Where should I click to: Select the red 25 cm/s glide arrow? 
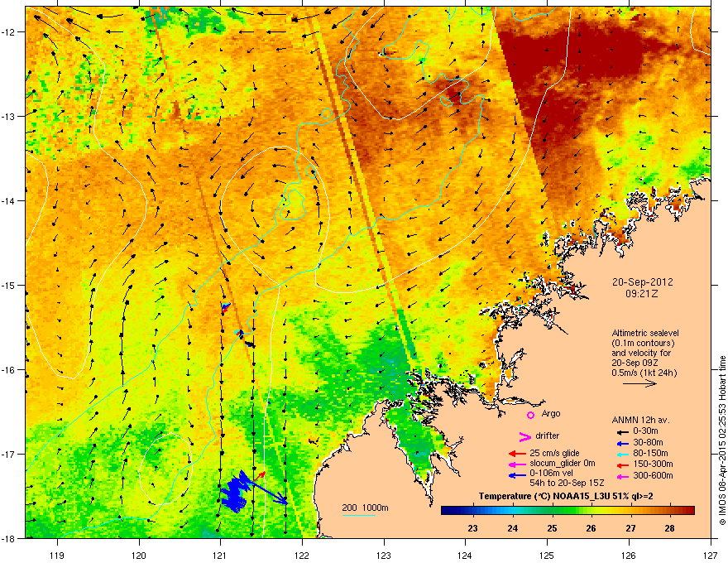(517, 454)
